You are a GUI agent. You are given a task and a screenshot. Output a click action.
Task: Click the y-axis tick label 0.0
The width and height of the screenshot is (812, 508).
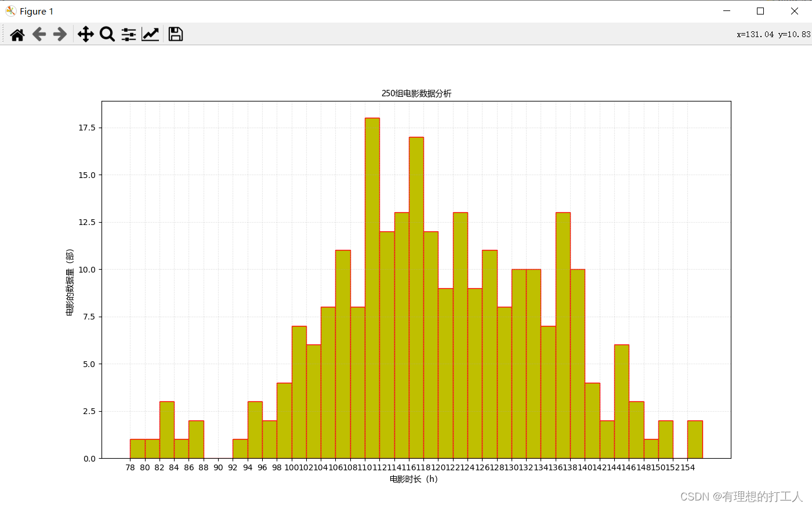(89, 459)
